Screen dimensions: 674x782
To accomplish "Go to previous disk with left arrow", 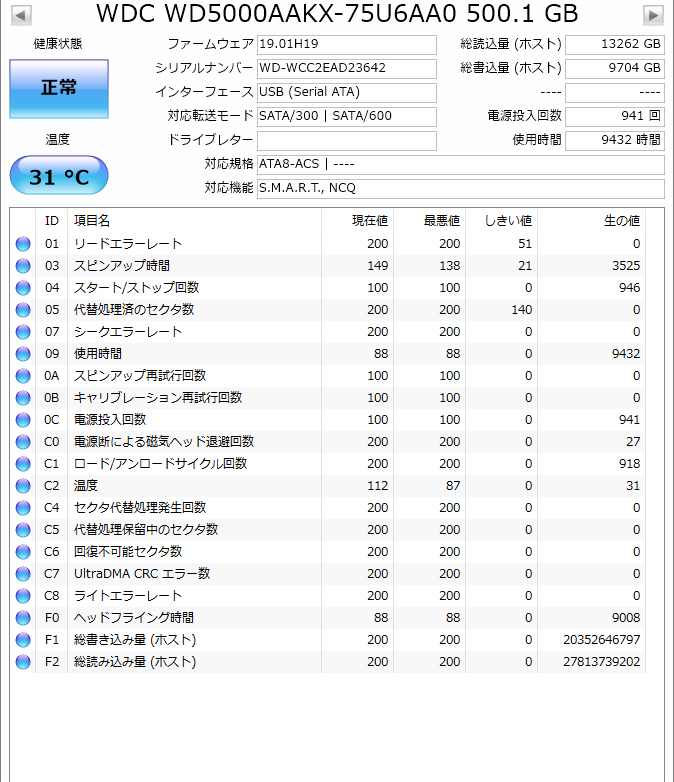I will [20, 15].
